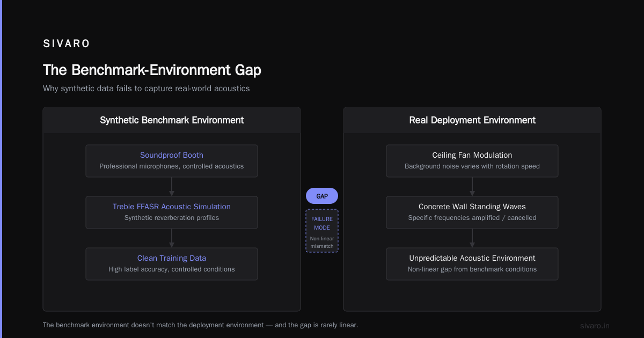Click arrow below Ceiling Fan Modulation box
The image size is (644, 338).
(472, 187)
